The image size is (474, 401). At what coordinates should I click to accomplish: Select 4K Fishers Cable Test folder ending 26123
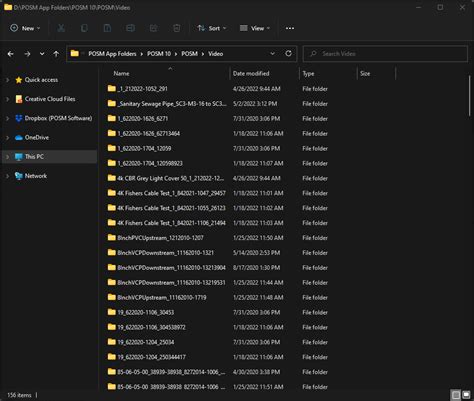coord(167,208)
